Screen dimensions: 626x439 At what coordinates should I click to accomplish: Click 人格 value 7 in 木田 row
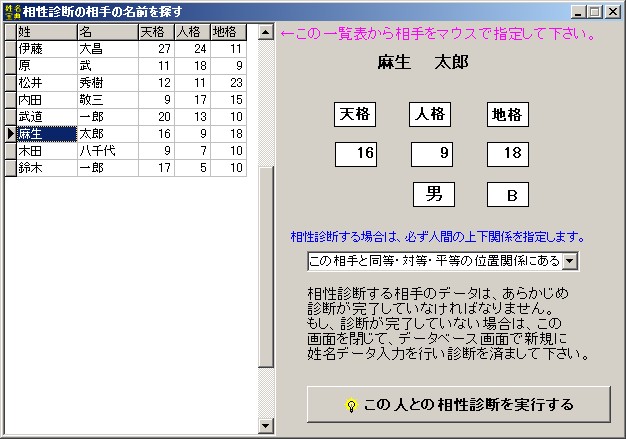(x=192, y=151)
